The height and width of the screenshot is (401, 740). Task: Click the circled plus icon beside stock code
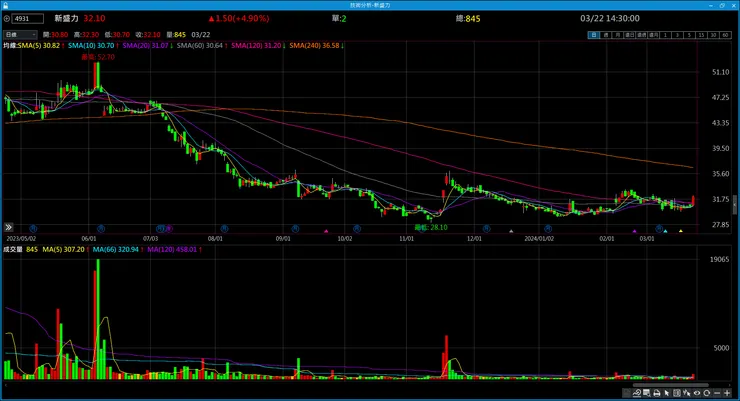7,19
